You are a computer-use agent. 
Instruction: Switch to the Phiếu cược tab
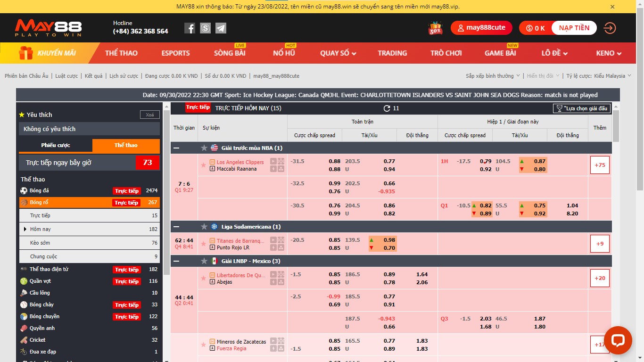pos(56,145)
